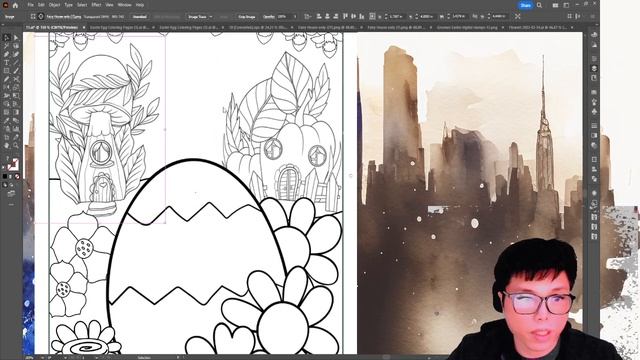The image size is (640, 360).
Task: Click the Unembed button in the control bar
Action: pos(140,17)
